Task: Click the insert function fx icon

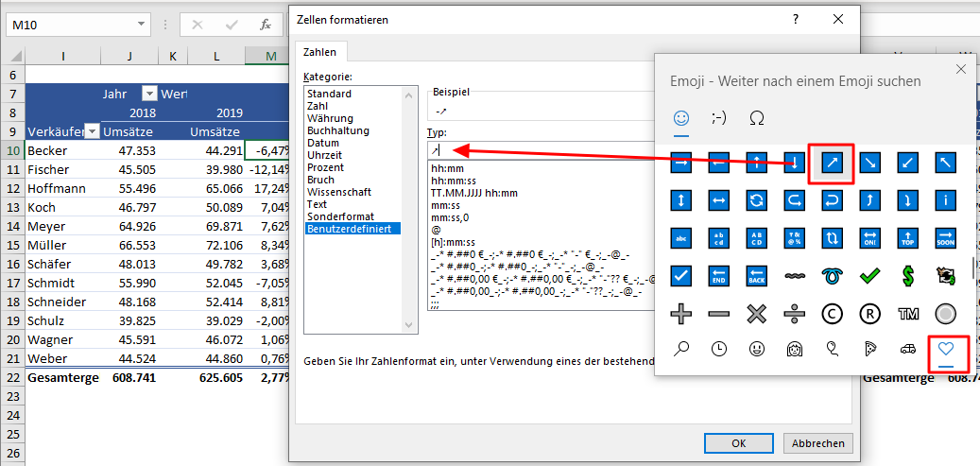Action: pos(266,24)
